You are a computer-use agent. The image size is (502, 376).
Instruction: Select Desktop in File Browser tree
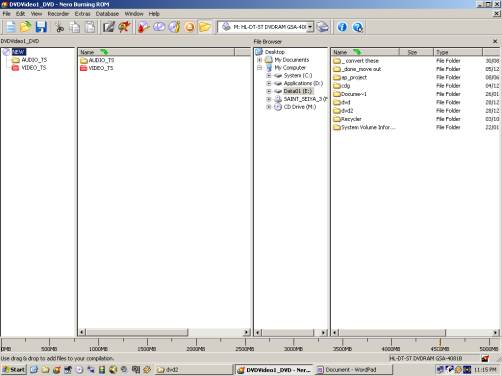coord(275,52)
